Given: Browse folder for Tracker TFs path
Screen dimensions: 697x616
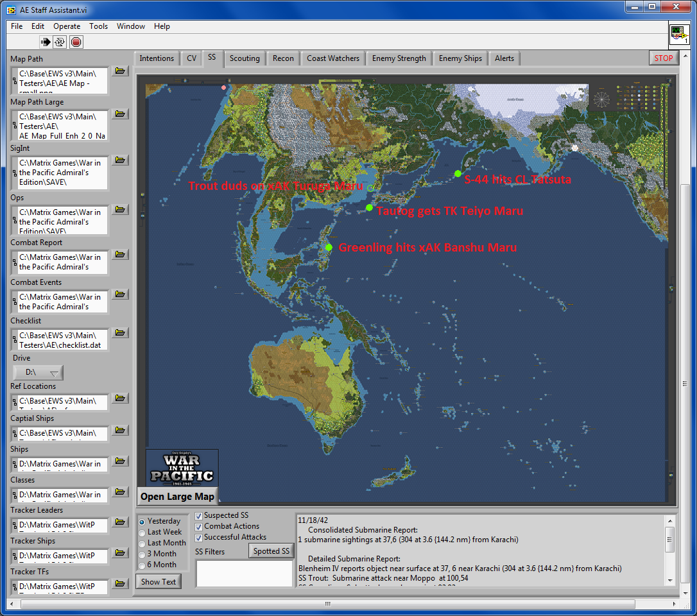Looking at the screenshot, I should tap(120, 583).
